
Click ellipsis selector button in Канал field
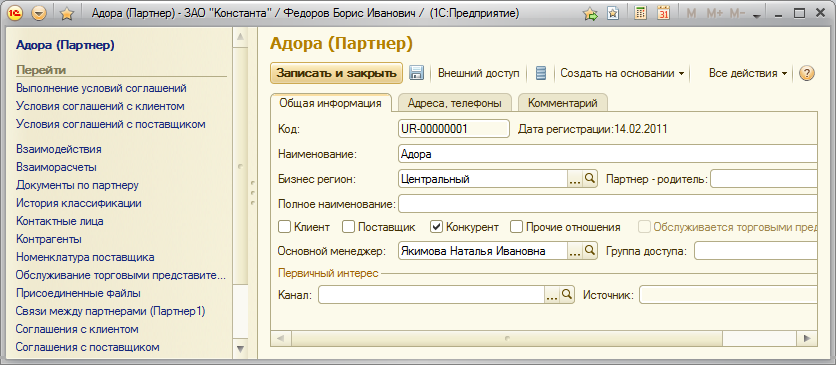552,294
